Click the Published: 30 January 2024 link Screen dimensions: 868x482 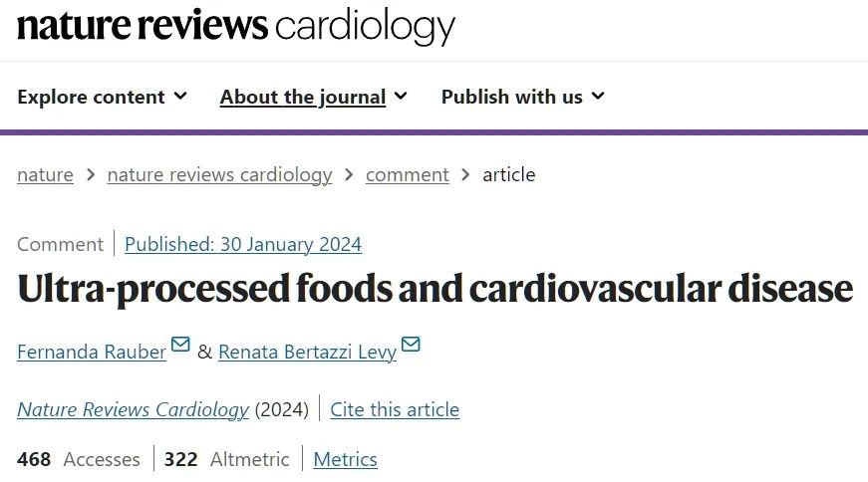click(x=243, y=244)
